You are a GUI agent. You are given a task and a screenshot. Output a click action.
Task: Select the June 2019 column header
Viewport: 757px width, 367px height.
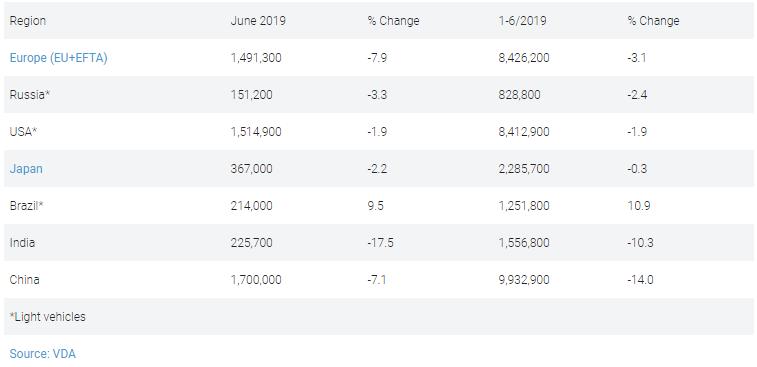pos(258,21)
